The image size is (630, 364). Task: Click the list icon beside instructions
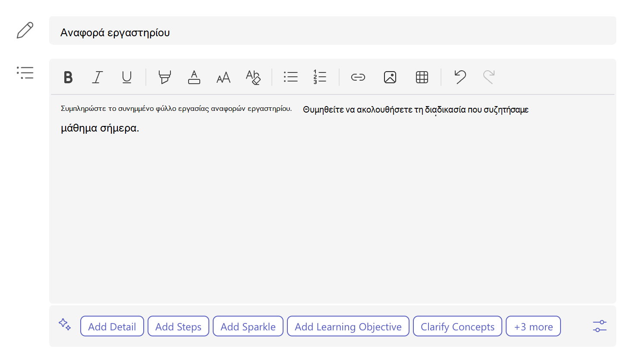(25, 72)
